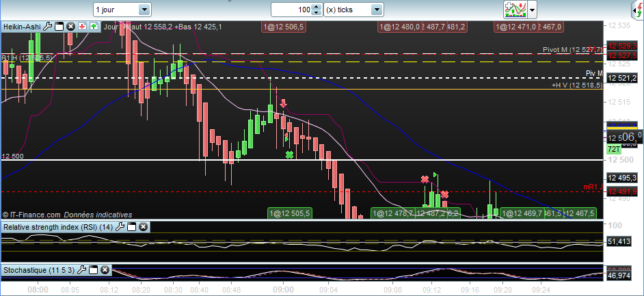Remove the RSI indicator panel
This screenshot has height=296, width=644.
click(143, 227)
